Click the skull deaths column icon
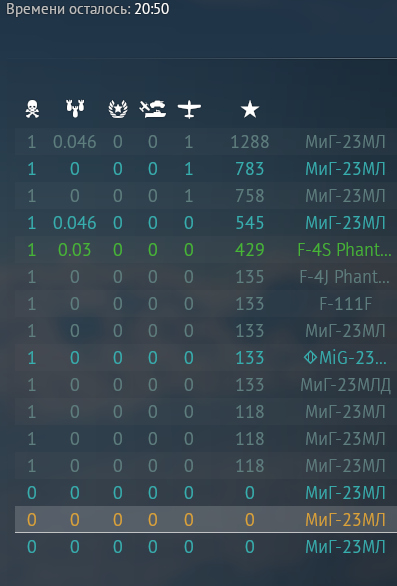The width and height of the screenshot is (397, 586). [x=32, y=109]
